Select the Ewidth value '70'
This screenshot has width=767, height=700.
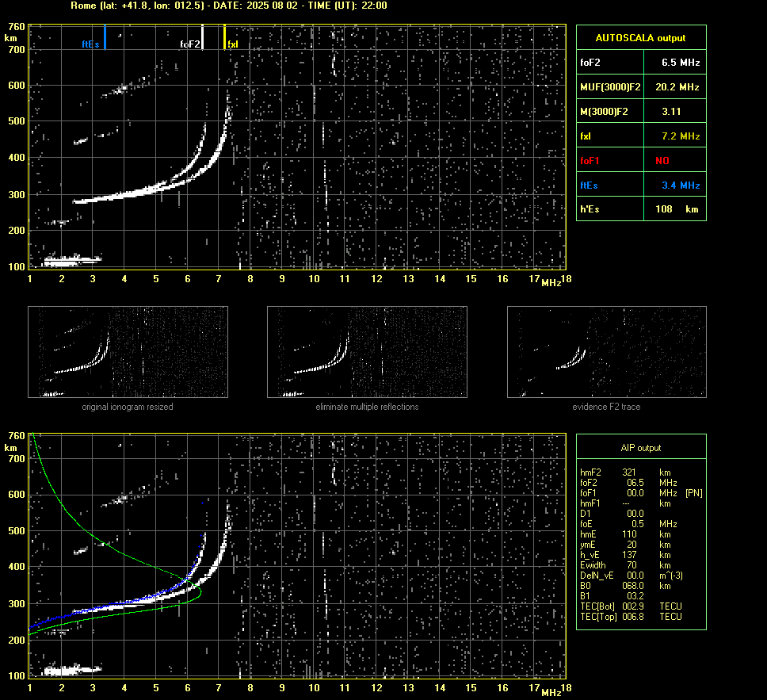coord(632,565)
